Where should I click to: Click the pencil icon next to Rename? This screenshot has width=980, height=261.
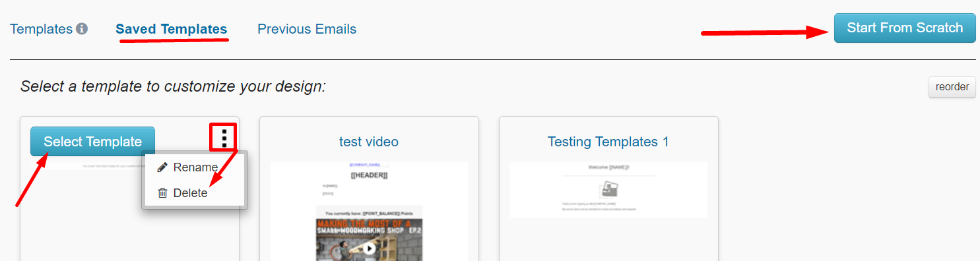pos(162,167)
